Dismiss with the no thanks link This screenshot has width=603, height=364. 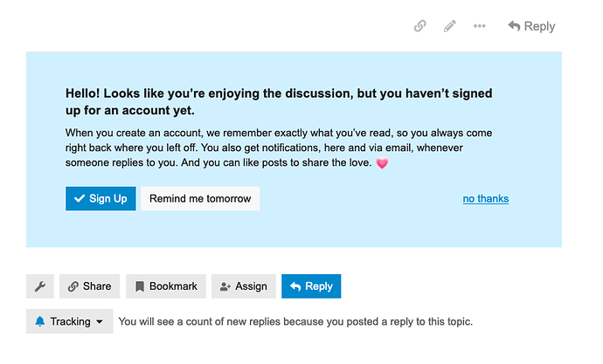485,198
